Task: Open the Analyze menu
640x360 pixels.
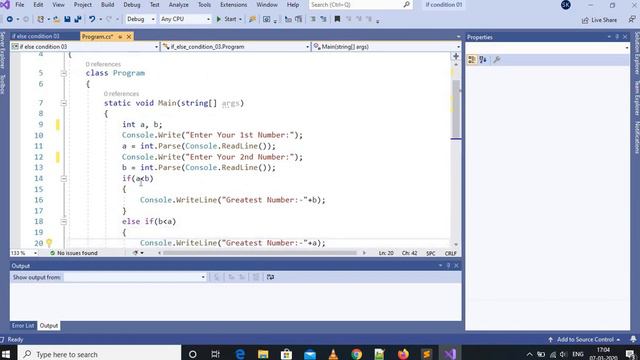Action: click(x=178, y=5)
